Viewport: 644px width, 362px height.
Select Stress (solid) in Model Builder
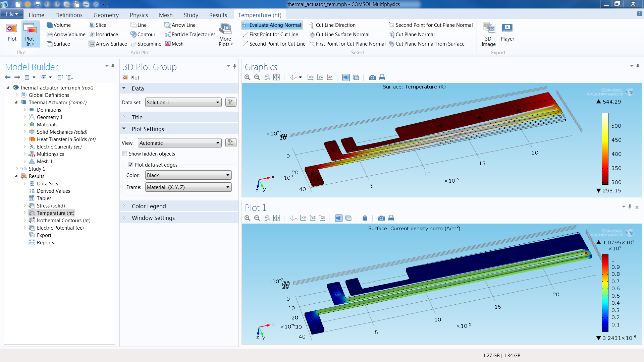(51, 206)
